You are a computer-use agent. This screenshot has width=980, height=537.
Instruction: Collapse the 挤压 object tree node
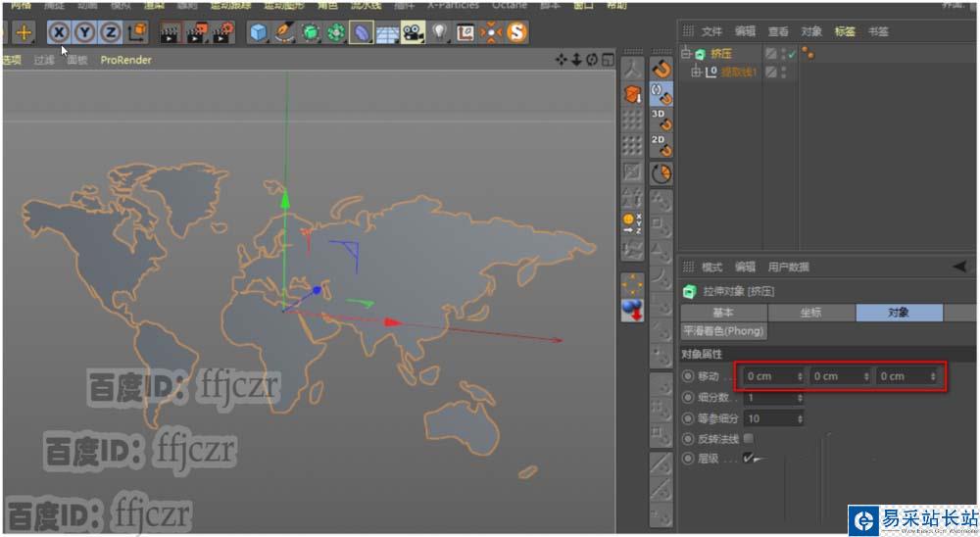687,53
